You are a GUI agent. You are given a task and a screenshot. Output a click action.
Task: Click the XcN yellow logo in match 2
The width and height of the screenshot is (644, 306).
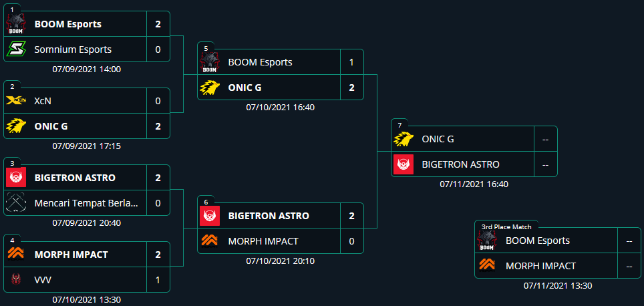pos(16,101)
